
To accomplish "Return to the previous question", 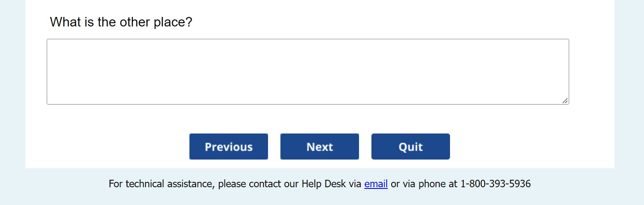I will (x=228, y=147).
